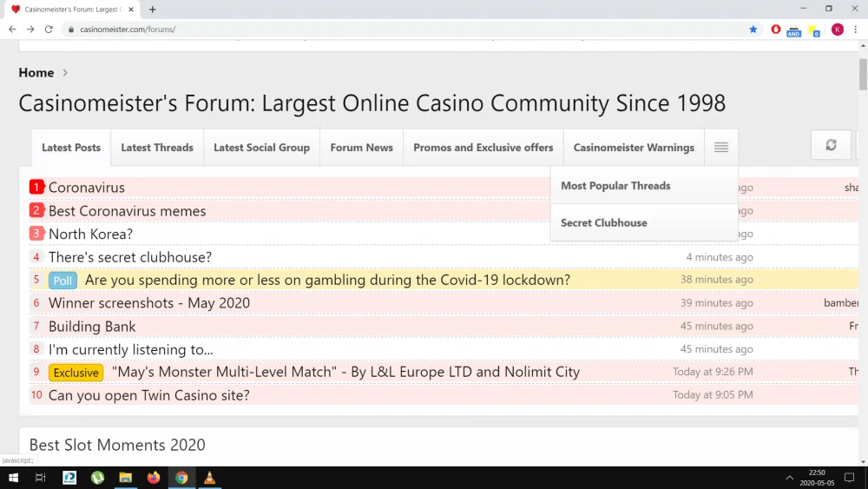Click the '4 minutes ago' timestamp
This screenshot has height=489, width=868.
(x=719, y=257)
